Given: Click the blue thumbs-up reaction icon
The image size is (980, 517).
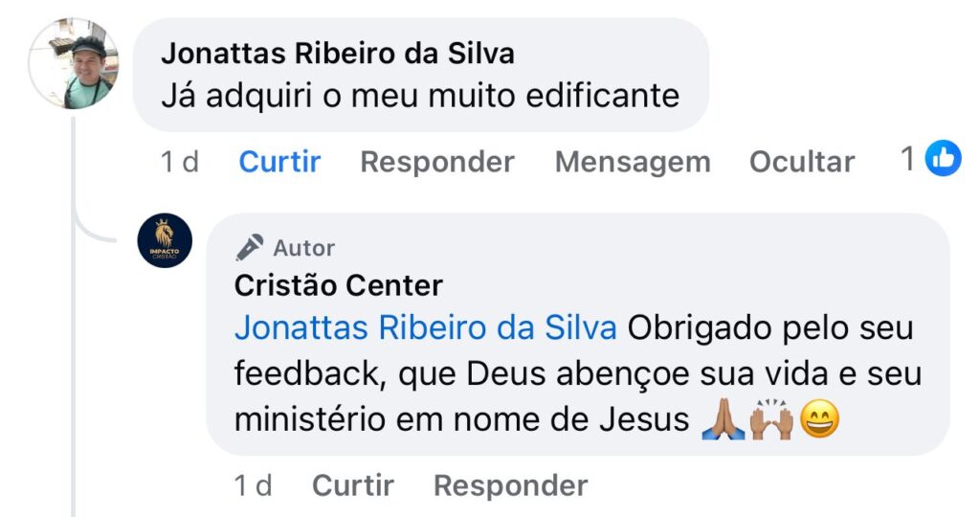Looking at the screenshot, I should [943, 159].
